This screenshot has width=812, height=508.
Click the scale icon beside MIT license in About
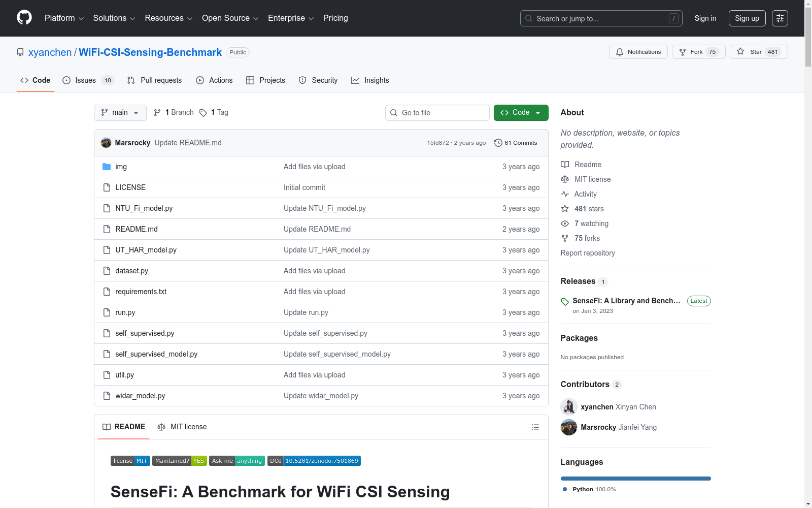[x=565, y=179]
